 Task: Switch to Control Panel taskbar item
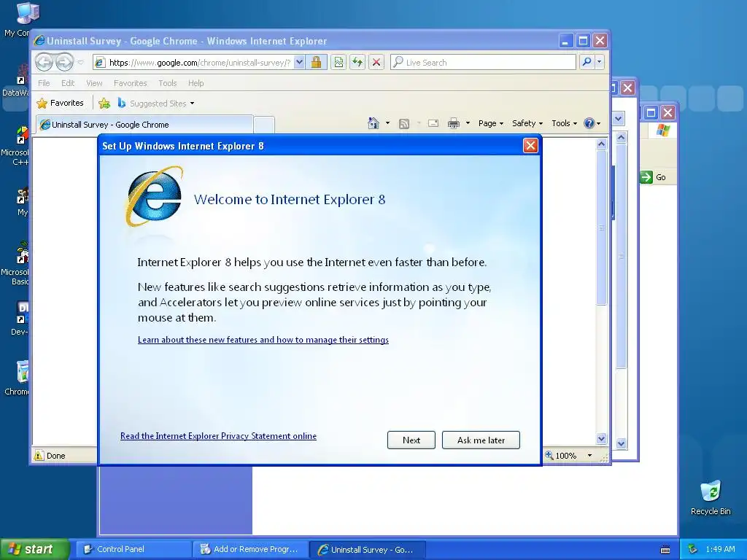point(133,549)
